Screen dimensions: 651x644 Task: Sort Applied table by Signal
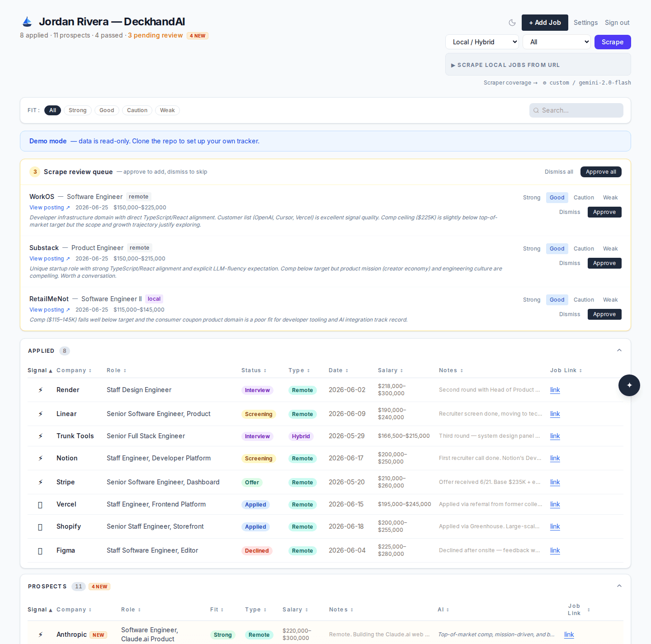(40, 370)
